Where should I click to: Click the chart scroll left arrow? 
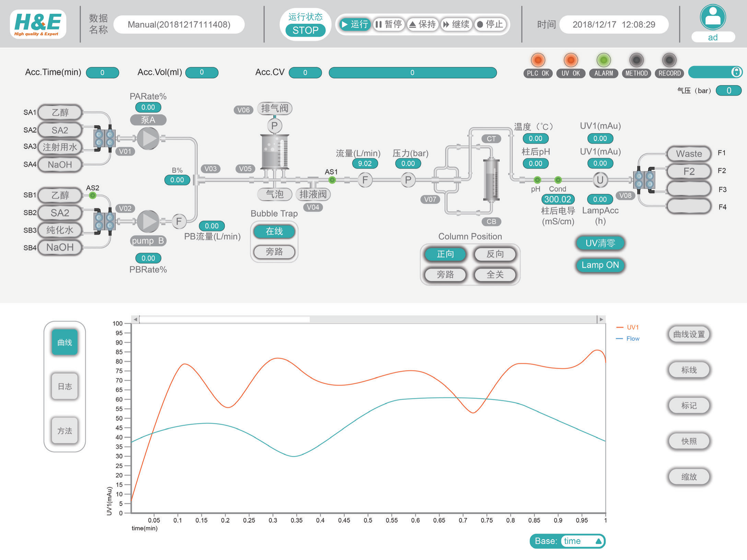pos(135,319)
